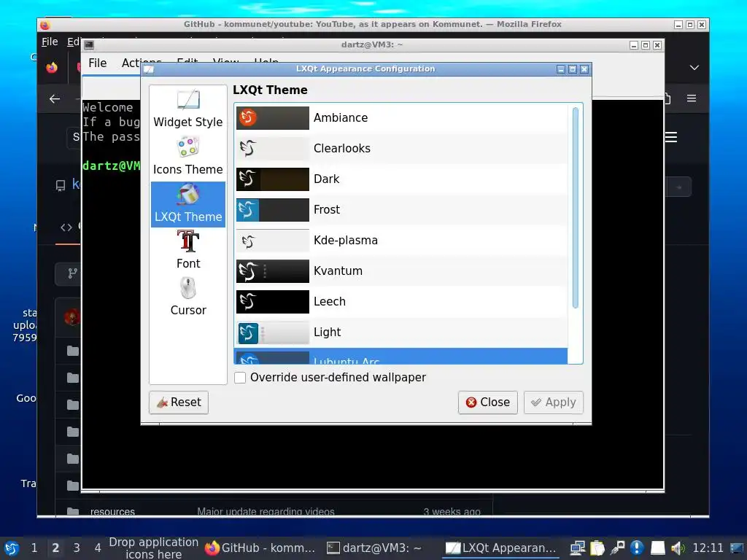Image resolution: width=747 pixels, height=560 pixels.
Task: Select the Frost theme preview image
Action: click(273, 209)
